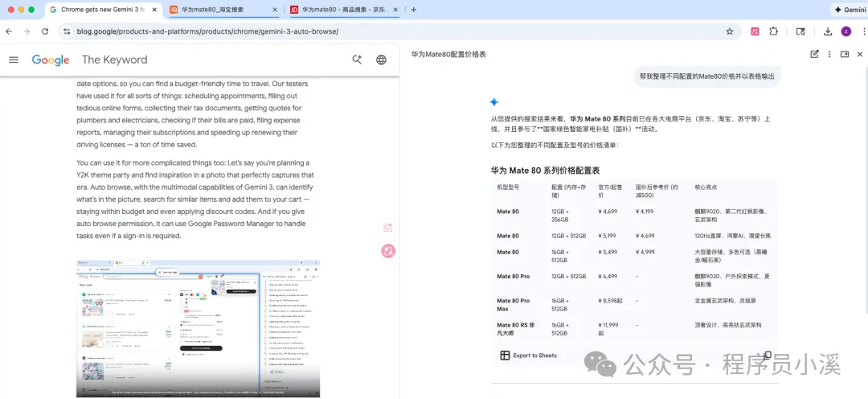The height and width of the screenshot is (399, 868).
Task: Click the Google logo on the blog
Action: pos(51,60)
